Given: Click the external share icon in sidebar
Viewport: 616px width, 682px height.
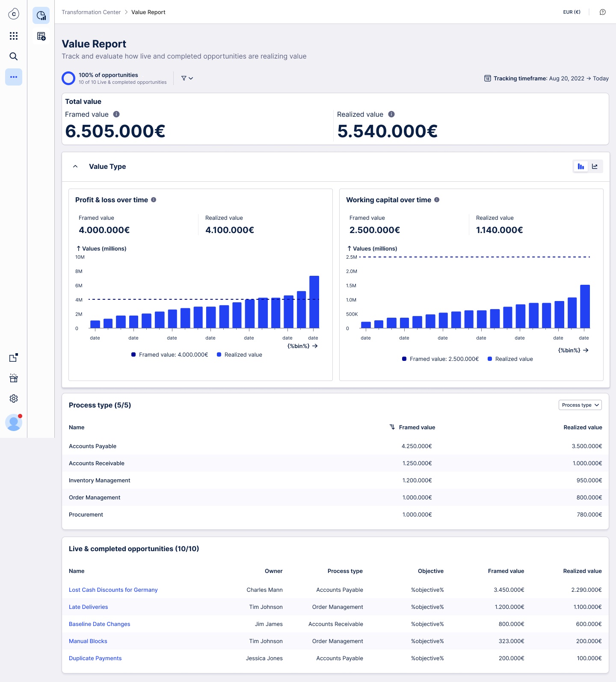Looking at the screenshot, I should [14, 357].
